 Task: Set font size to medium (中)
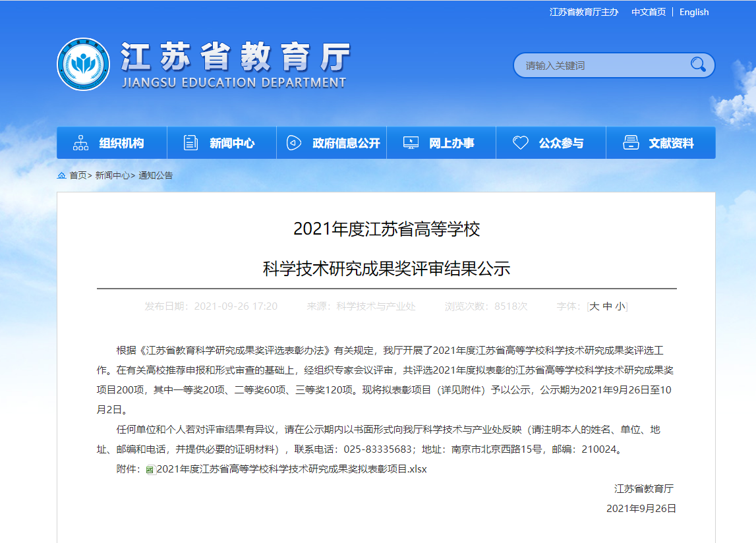point(607,306)
